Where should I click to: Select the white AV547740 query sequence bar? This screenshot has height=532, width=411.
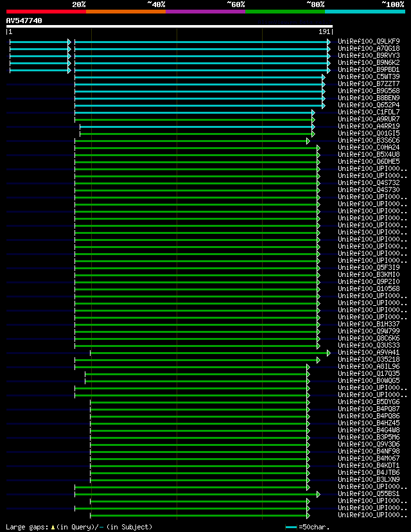[169, 26]
